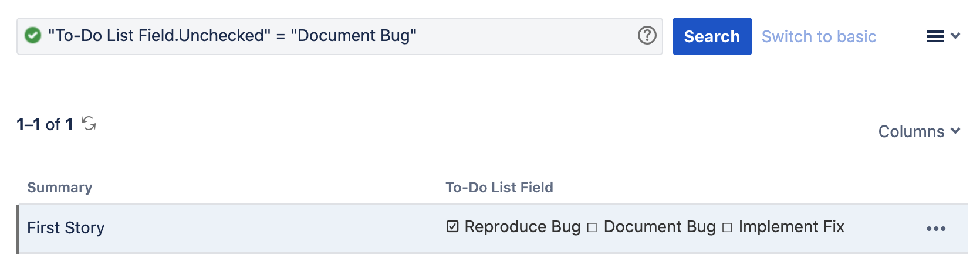Click the 1–1 of 1 results count
This screenshot has width=980, height=265.
coord(45,124)
